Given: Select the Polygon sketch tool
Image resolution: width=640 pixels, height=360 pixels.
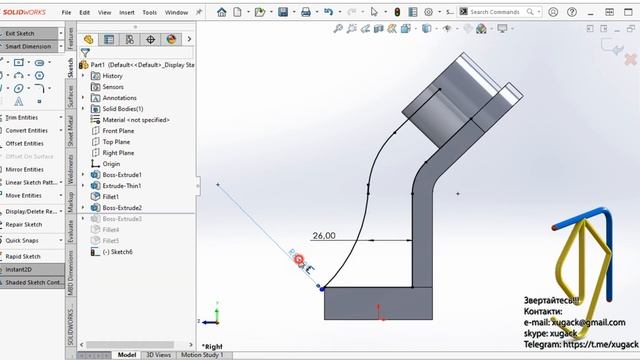Looking at the screenshot, I should (x=39, y=76).
